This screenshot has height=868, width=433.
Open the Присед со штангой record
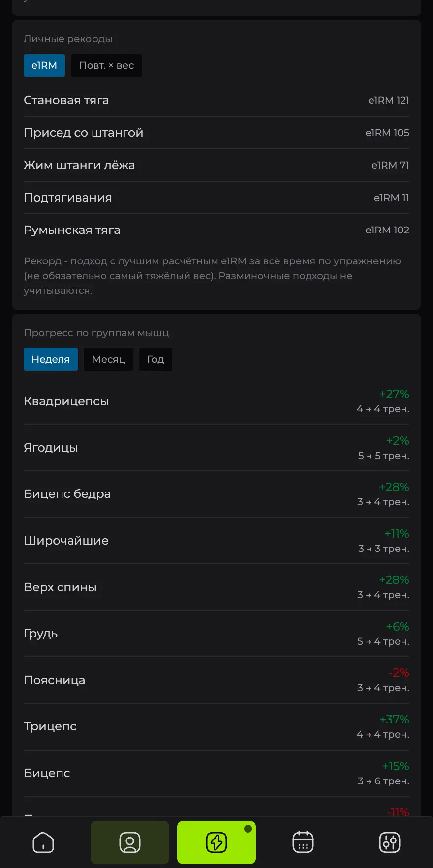pos(216,133)
